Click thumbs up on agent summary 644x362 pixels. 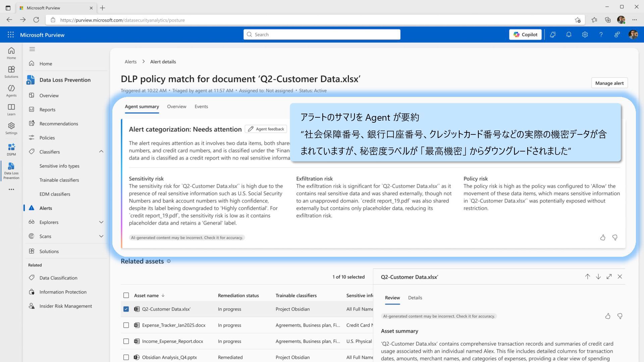tap(602, 238)
